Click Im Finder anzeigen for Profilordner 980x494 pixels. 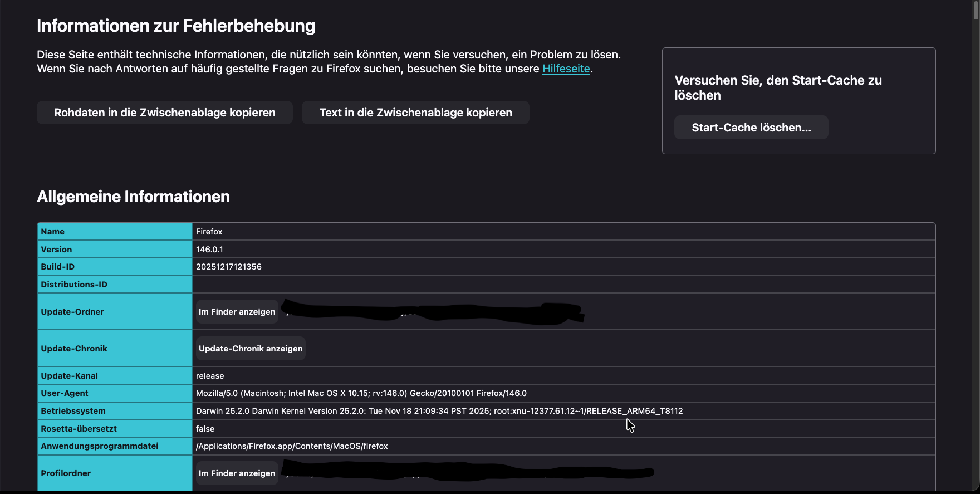(237, 473)
